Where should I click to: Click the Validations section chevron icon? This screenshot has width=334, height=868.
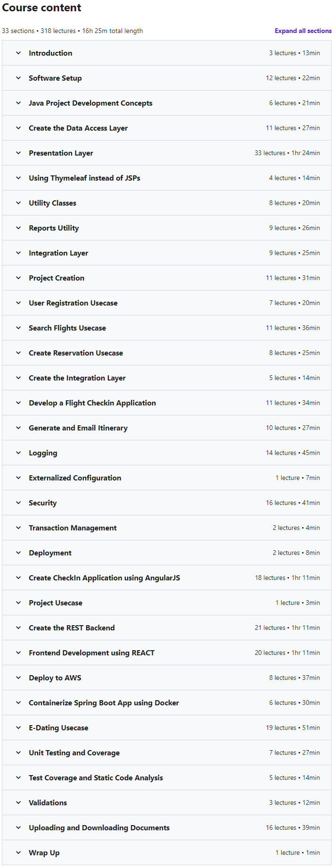[x=18, y=802]
